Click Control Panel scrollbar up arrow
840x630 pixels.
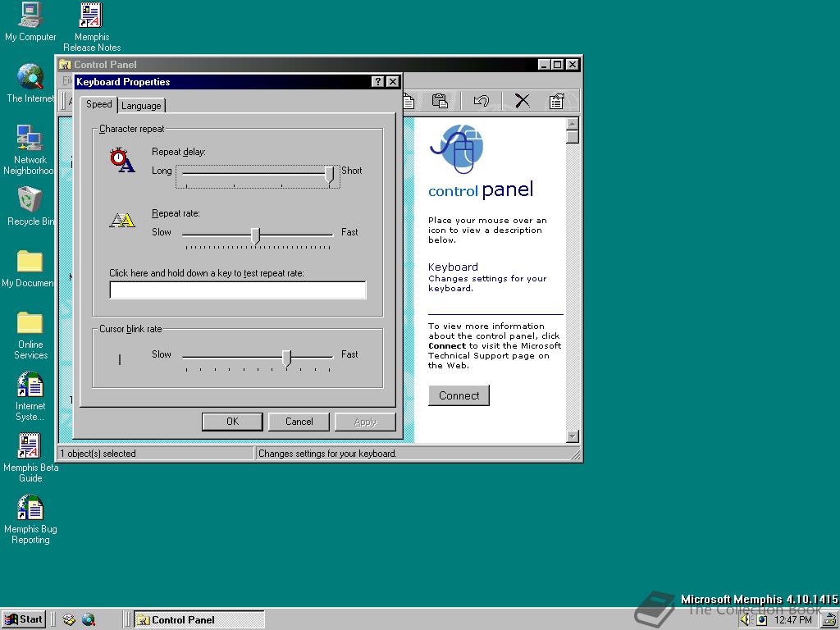pyautogui.click(x=572, y=124)
